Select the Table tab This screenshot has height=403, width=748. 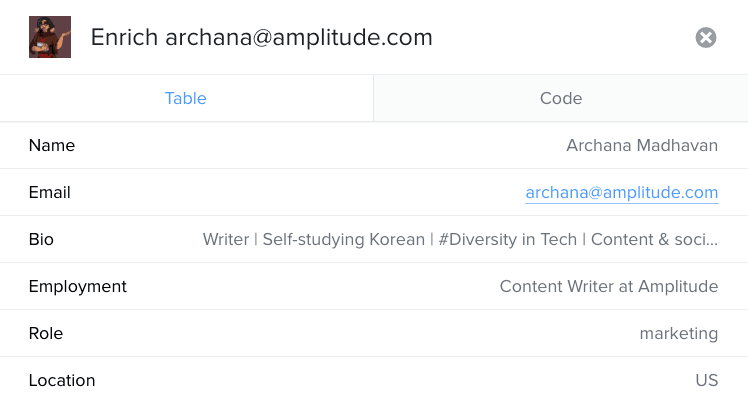(x=186, y=98)
